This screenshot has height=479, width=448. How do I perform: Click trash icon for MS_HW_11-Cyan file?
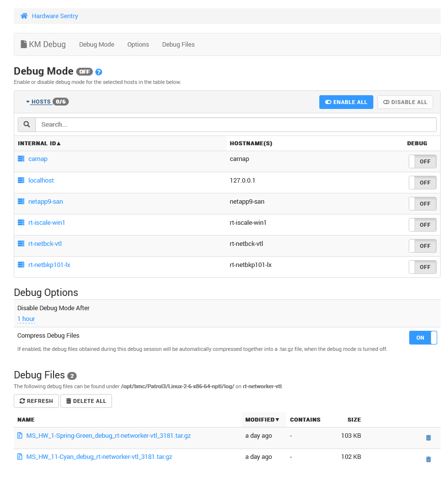pyautogui.click(x=428, y=459)
